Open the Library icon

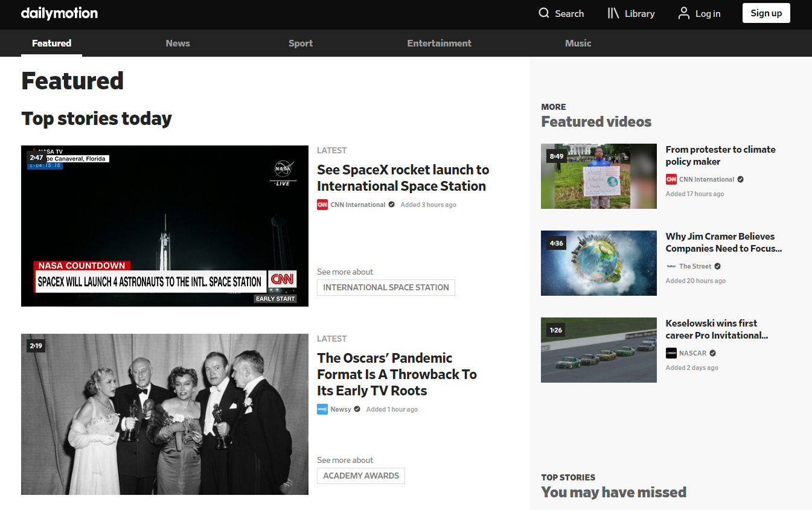(x=613, y=13)
